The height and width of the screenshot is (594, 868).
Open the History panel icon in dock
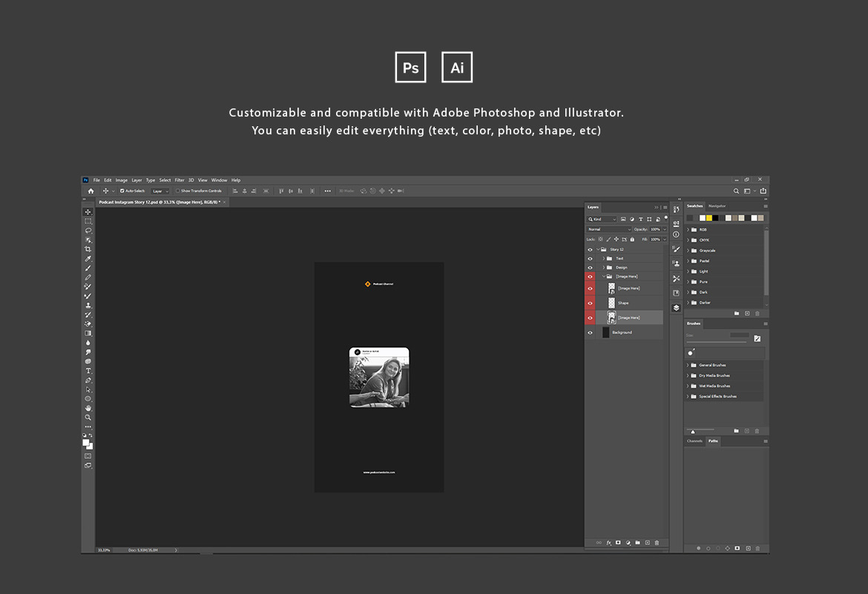point(677,209)
